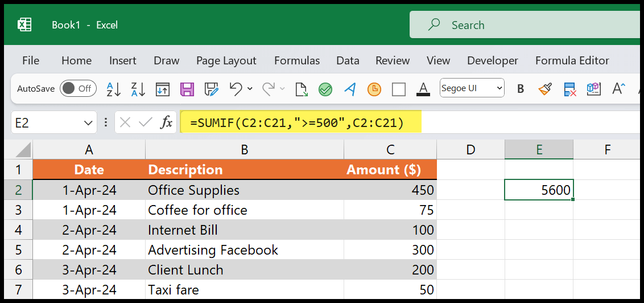The width and height of the screenshot is (644, 303).
Task: Click the Sort A to Z icon
Action: tap(113, 89)
